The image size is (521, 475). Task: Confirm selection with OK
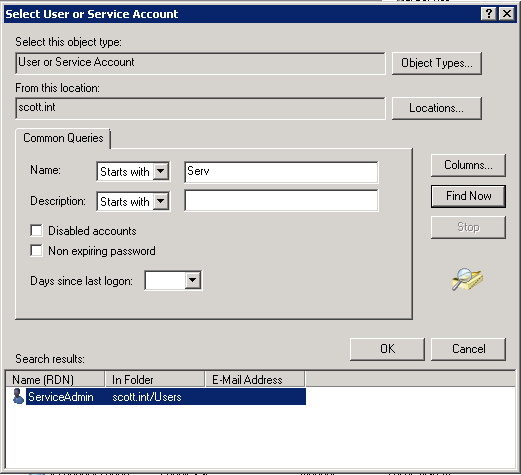(x=387, y=349)
